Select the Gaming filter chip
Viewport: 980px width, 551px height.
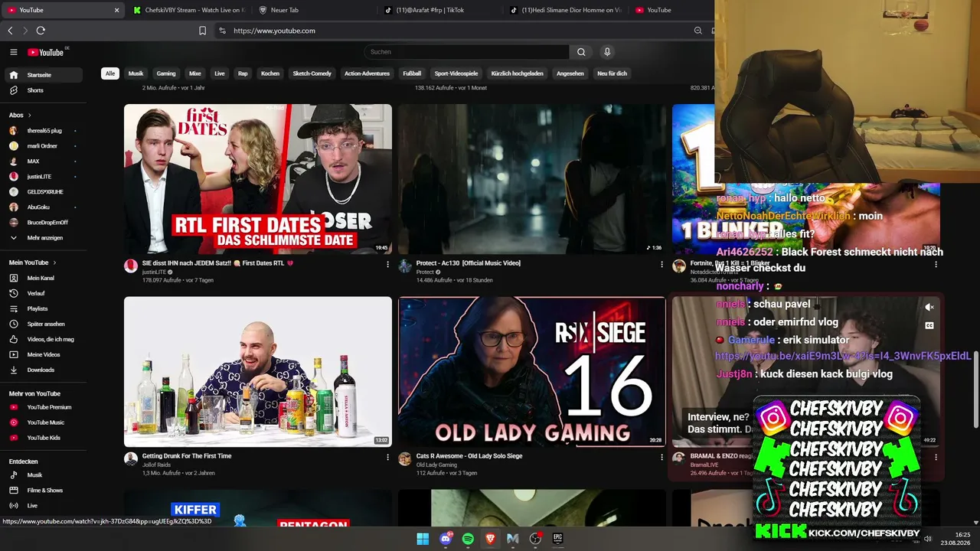[166, 73]
